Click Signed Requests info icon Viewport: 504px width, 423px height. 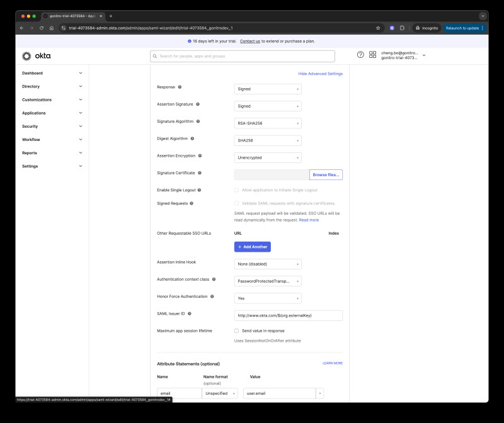[x=192, y=203]
